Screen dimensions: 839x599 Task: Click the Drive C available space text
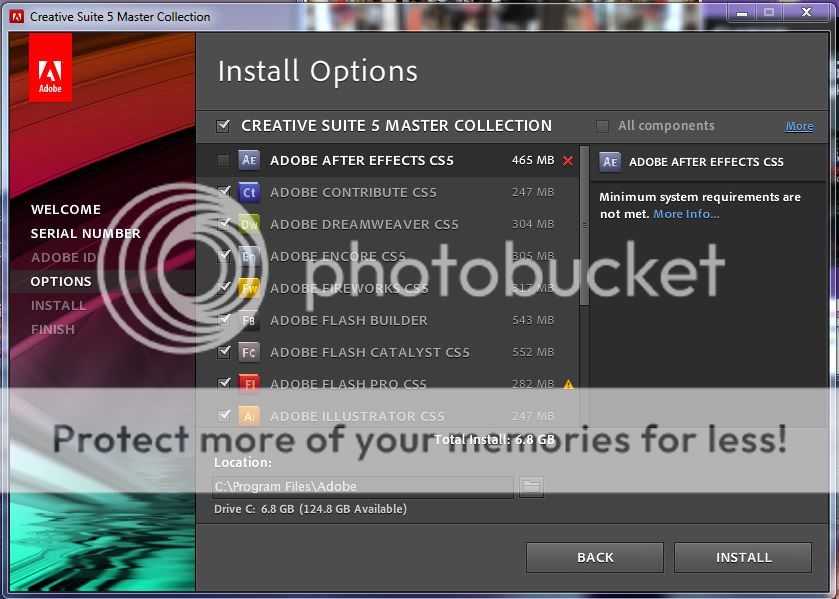(x=310, y=509)
